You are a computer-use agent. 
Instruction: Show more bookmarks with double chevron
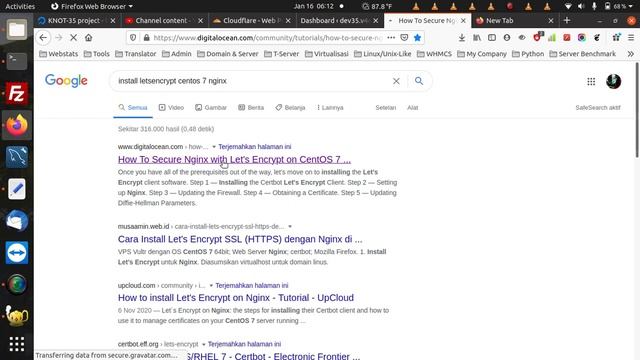pos(631,54)
